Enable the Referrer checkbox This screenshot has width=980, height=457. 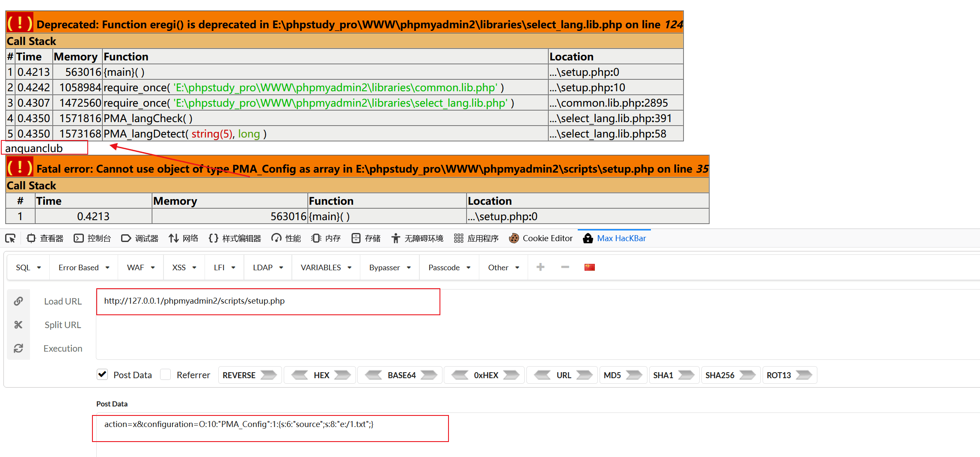165,374
